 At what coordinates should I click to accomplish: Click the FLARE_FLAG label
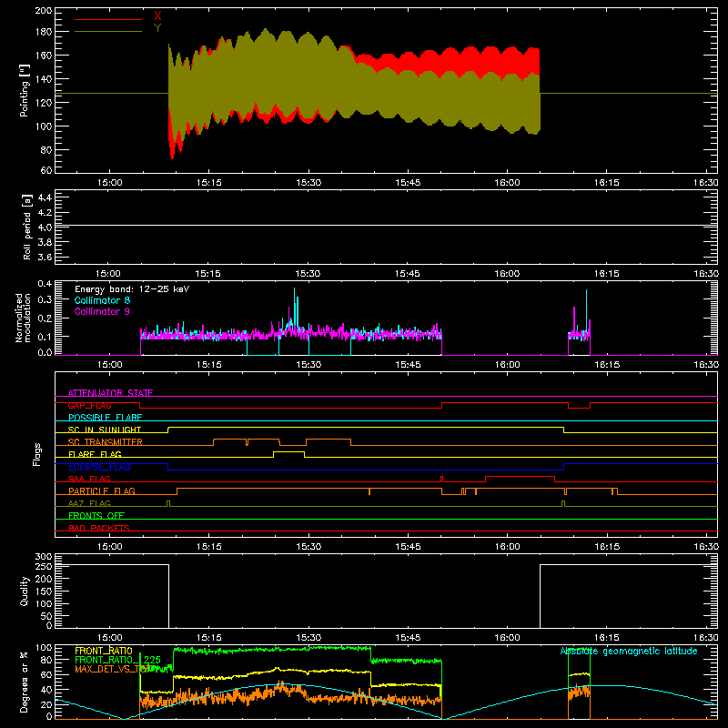click(x=95, y=454)
